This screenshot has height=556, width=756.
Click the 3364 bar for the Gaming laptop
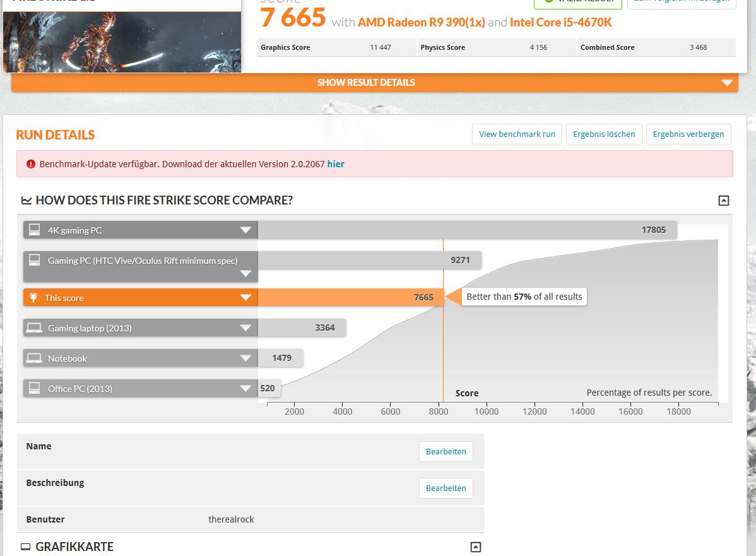click(x=302, y=328)
